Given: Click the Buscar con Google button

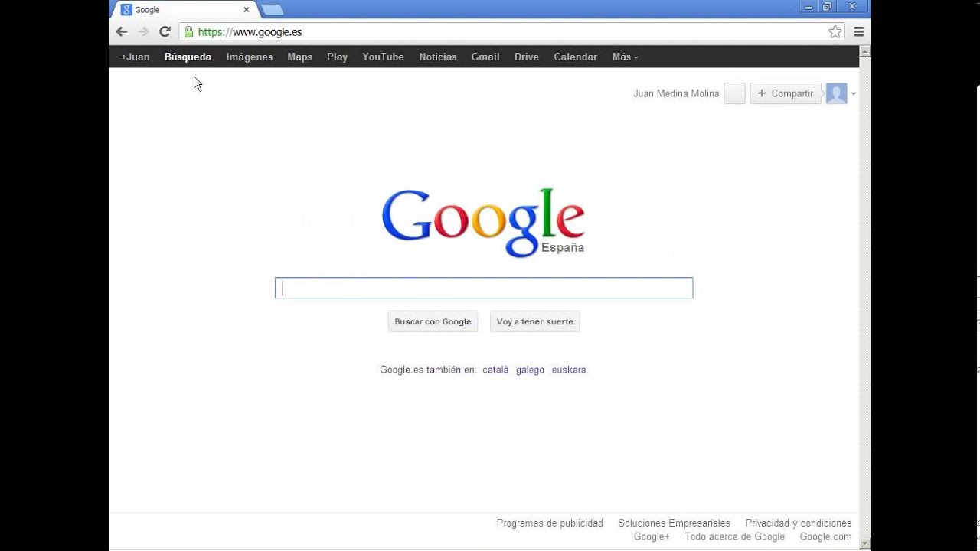Looking at the screenshot, I should 433,321.
